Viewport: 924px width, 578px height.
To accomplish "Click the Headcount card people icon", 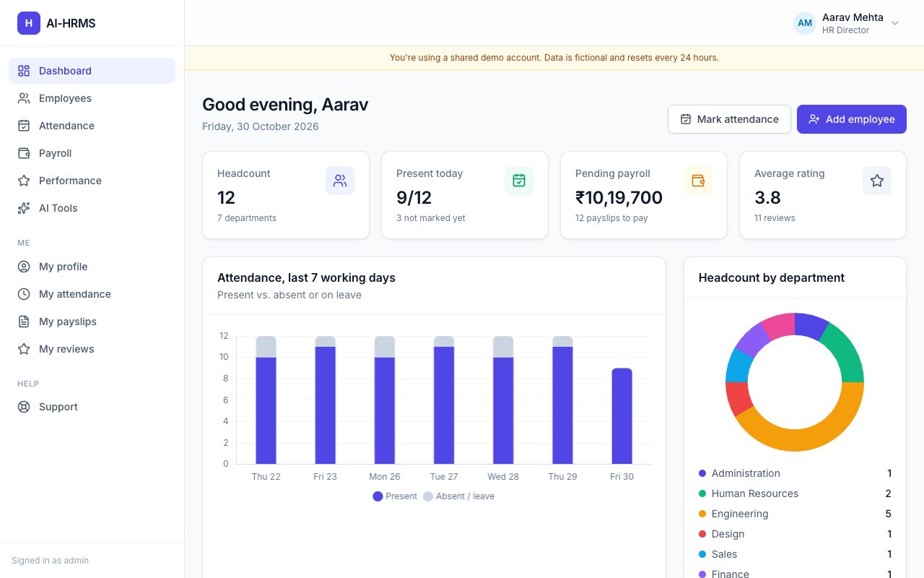I will pyautogui.click(x=340, y=181).
